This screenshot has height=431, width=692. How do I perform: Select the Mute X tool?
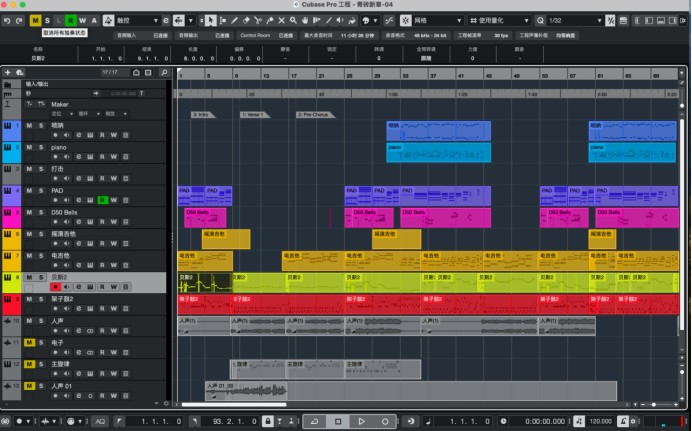pyautogui.click(x=282, y=20)
